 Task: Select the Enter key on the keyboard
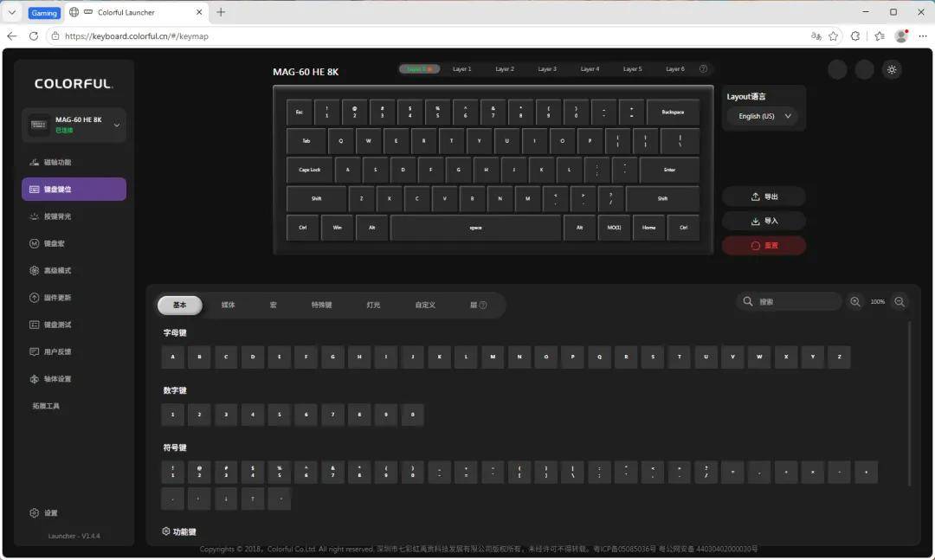[669, 170]
